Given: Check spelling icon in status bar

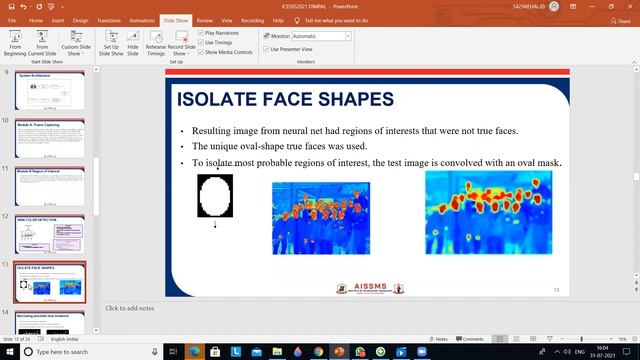Looking at the screenshot, I should coord(41,339).
